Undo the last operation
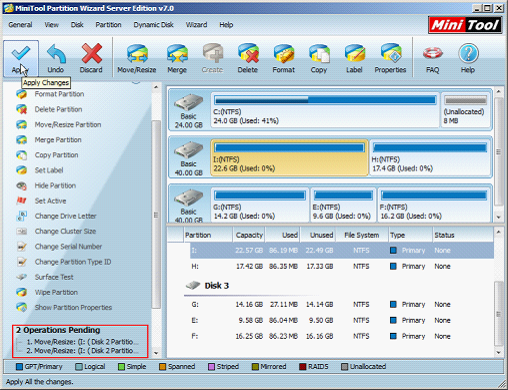 click(56, 58)
